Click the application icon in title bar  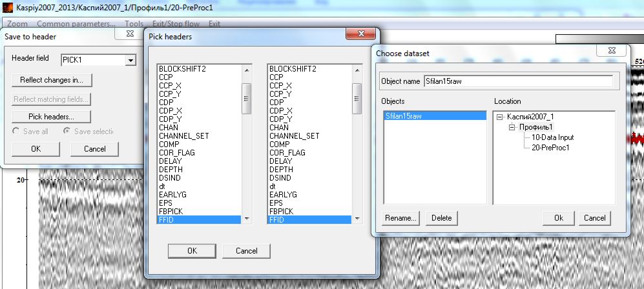[x=7, y=7]
